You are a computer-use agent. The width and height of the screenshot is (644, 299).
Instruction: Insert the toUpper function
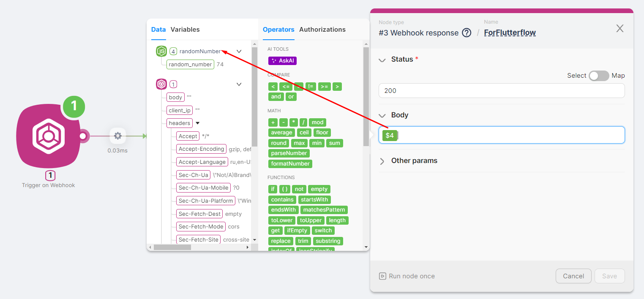coord(311,220)
